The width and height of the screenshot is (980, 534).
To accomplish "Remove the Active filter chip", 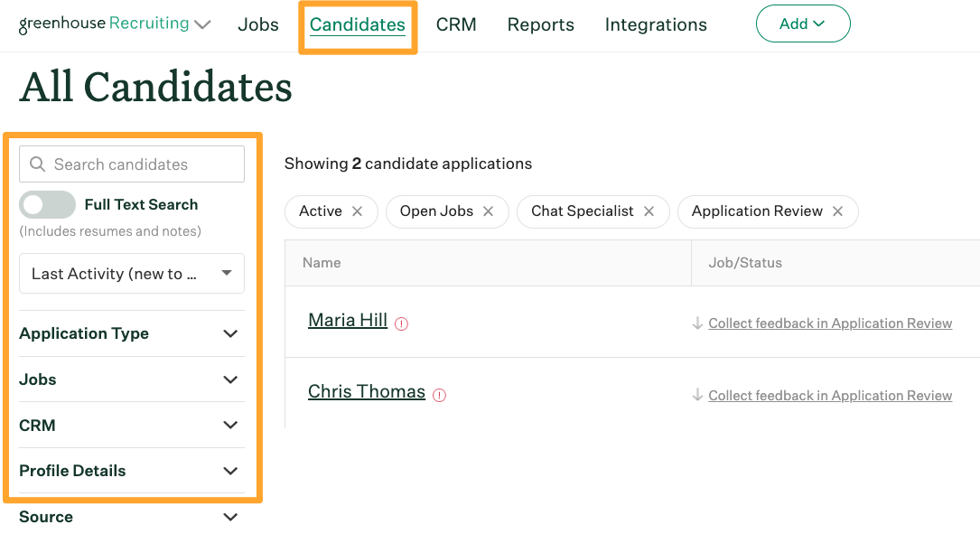I will pyautogui.click(x=357, y=211).
